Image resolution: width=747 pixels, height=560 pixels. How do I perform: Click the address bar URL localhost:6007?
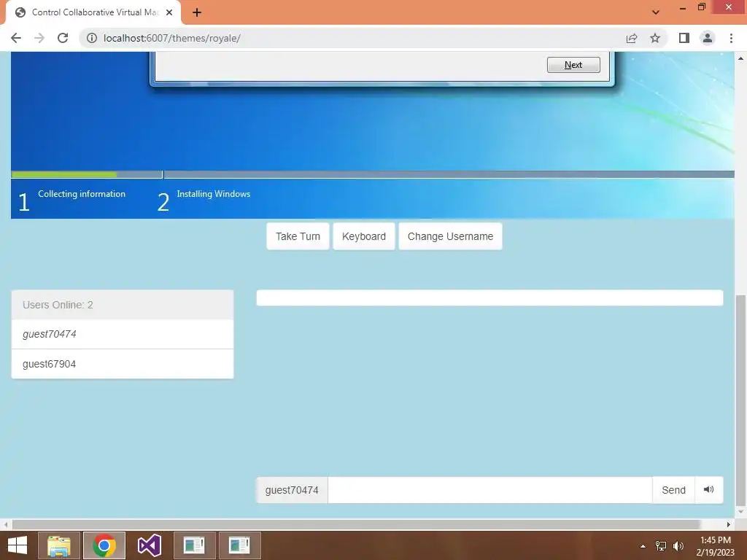pyautogui.click(x=172, y=38)
